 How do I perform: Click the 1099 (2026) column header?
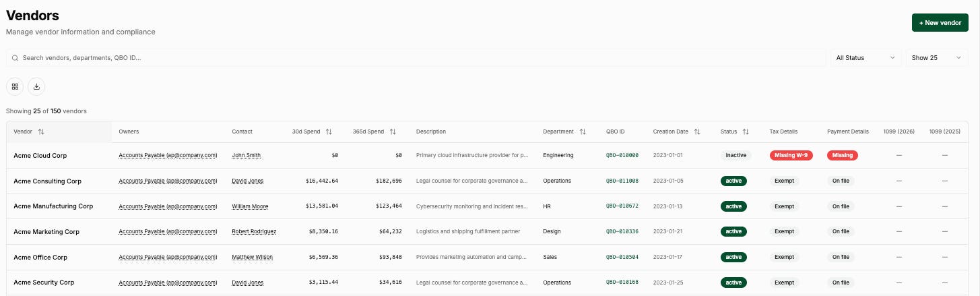click(x=899, y=131)
